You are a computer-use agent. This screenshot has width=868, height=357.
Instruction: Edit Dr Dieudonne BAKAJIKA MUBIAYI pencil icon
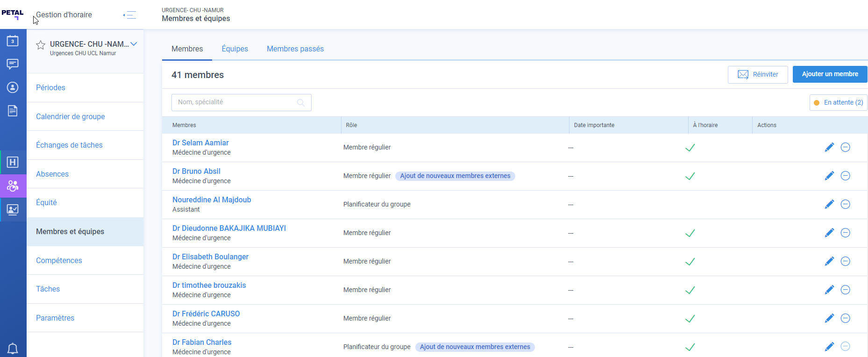pos(829,233)
